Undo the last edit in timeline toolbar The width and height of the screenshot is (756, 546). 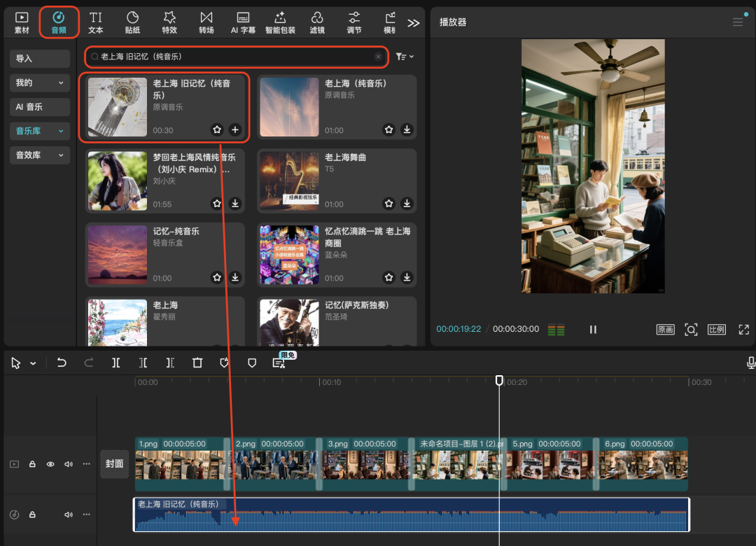[x=62, y=363]
